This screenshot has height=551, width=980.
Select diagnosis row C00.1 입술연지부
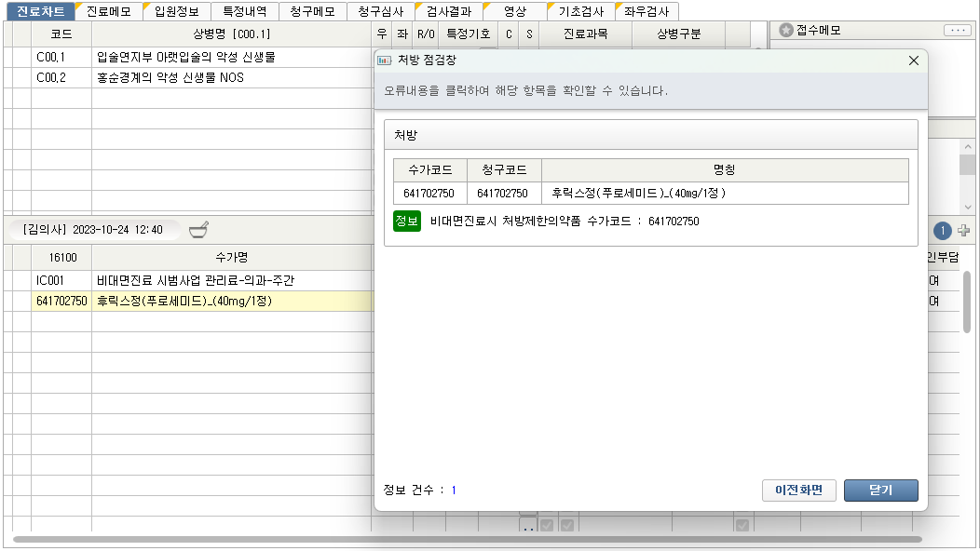coord(185,57)
